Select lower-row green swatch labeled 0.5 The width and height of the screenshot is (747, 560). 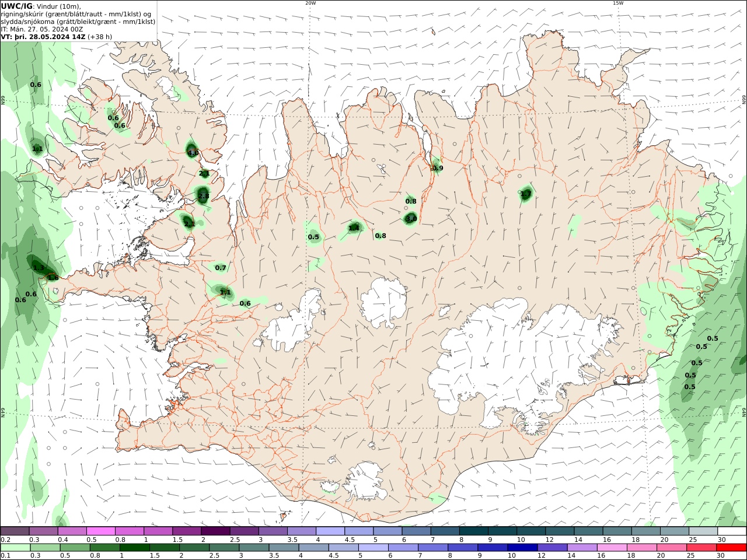pyautogui.click(x=75, y=547)
